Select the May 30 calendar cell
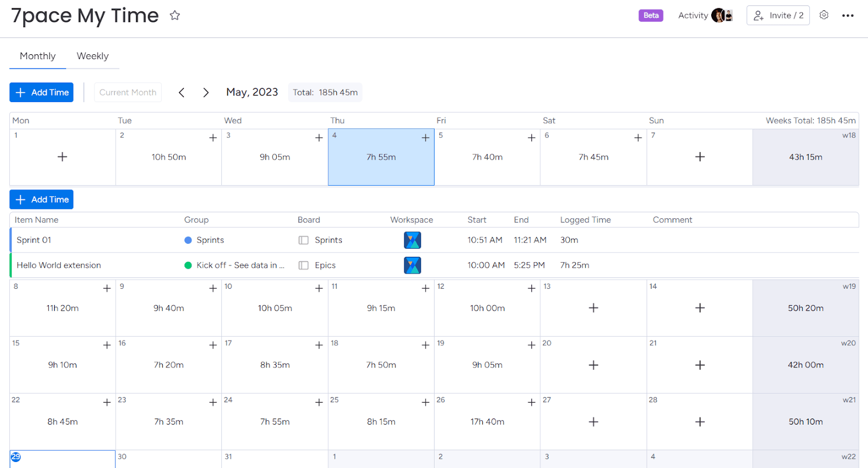Screen dimensions: 868x468 pyautogui.click(x=169, y=459)
